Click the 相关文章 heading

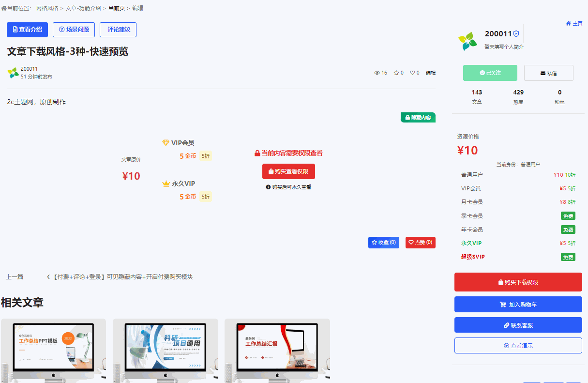(22, 303)
